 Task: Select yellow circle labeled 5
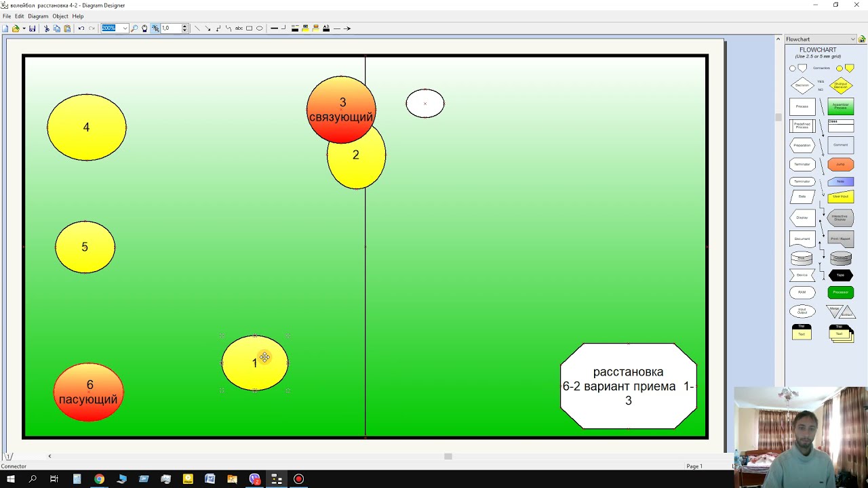tap(85, 247)
